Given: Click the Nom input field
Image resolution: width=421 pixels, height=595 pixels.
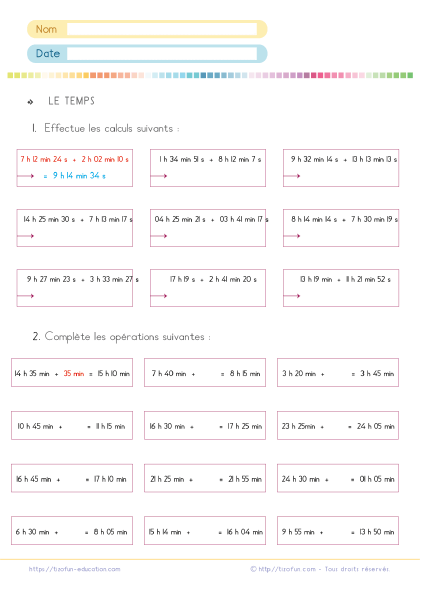Looking at the screenshot, I should coord(162,29).
